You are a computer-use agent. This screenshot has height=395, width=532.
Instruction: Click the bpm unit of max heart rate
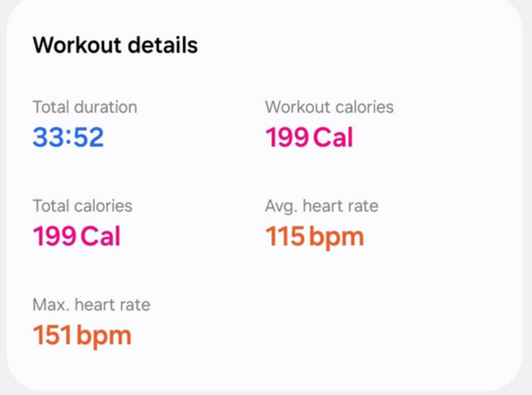[104, 337]
